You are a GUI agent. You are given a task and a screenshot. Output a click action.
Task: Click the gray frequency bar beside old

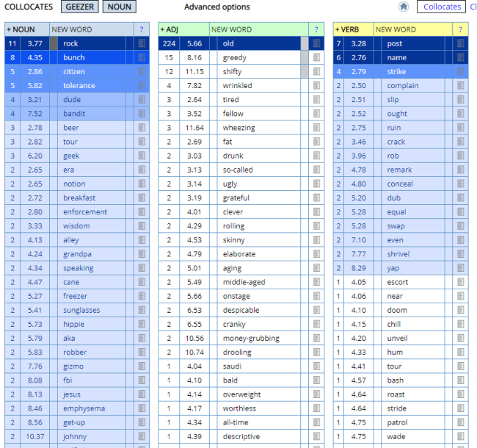coord(305,43)
